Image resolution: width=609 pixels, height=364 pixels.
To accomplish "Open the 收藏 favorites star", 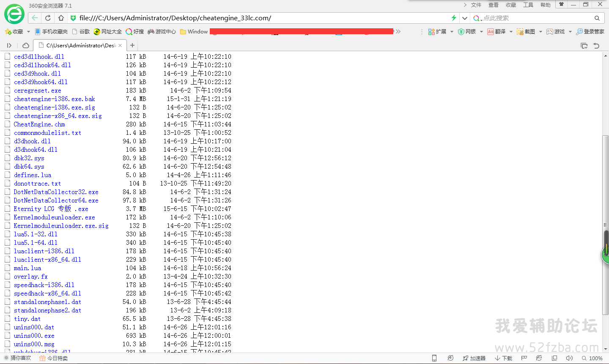I will click(x=14, y=32).
